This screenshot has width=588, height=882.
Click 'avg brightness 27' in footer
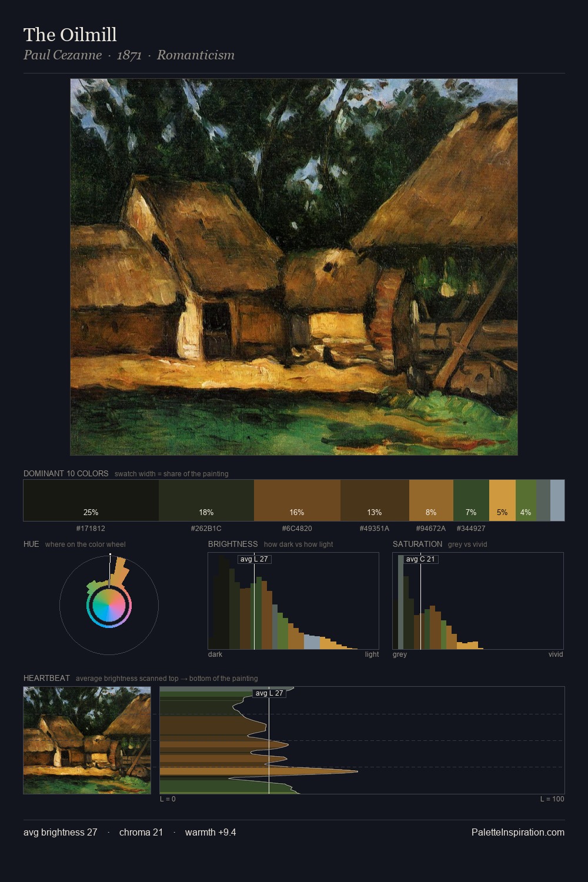point(61,832)
